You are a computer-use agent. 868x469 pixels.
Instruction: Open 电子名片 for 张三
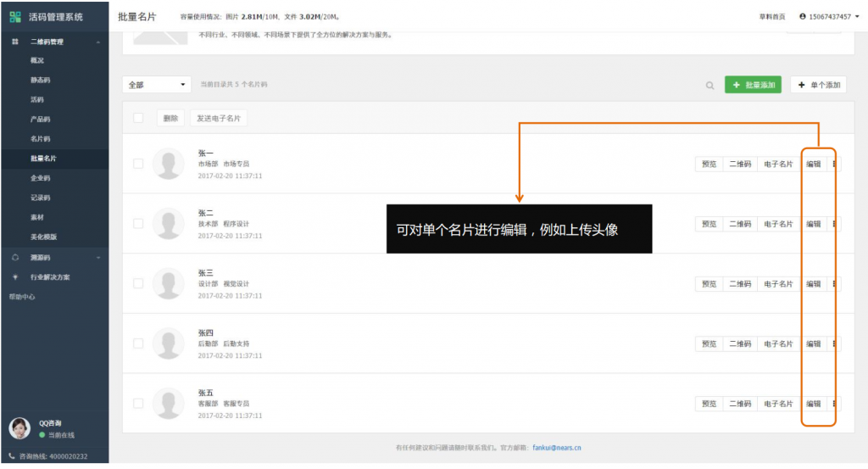[778, 283]
